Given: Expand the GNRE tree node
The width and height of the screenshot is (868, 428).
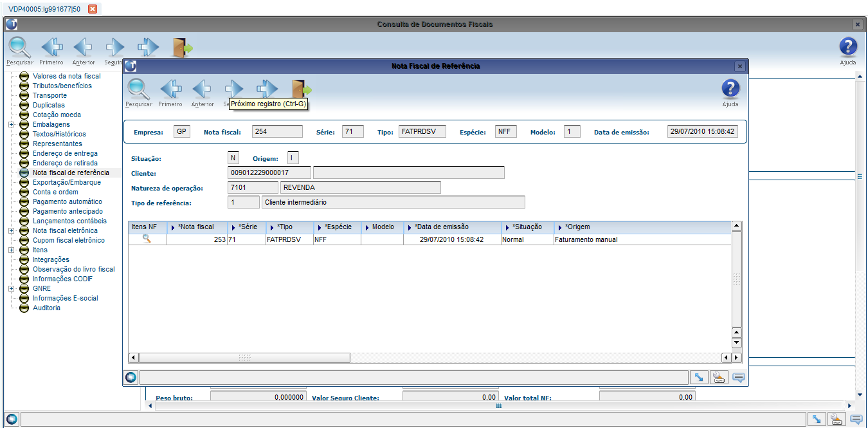Looking at the screenshot, I should [11, 288].
